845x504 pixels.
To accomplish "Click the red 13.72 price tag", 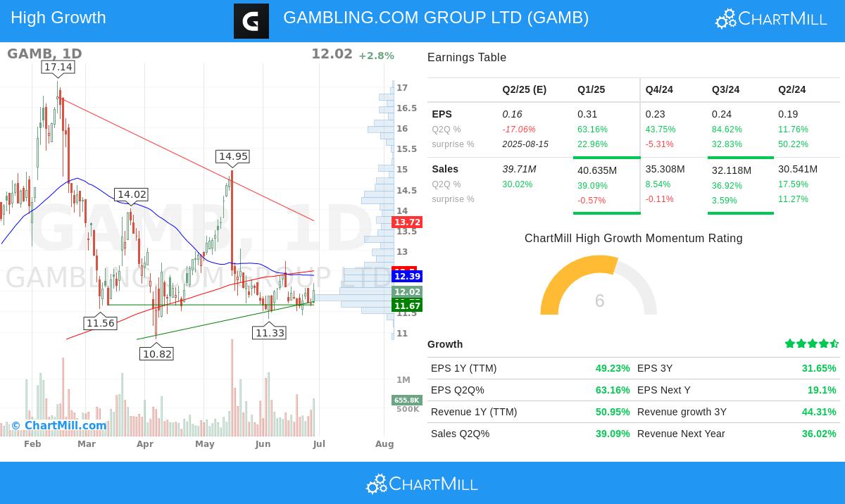I will click(407, 222).
